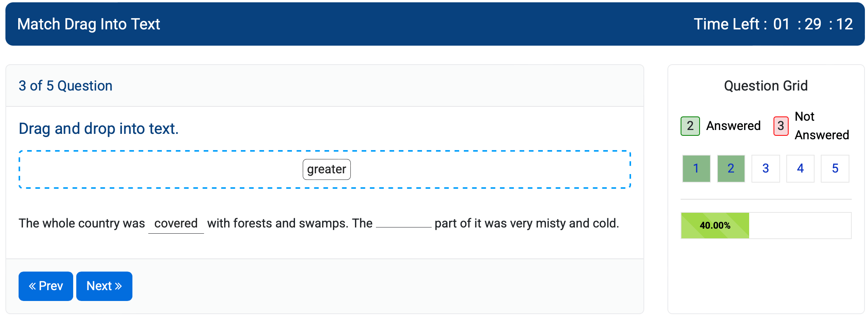Go to question 1 in grid

(696, 168)
